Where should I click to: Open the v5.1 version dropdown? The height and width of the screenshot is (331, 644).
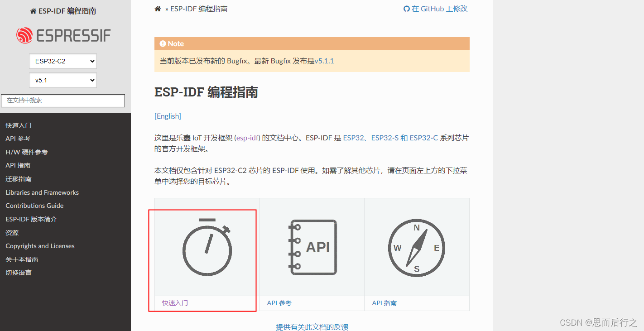coord(63,80)
